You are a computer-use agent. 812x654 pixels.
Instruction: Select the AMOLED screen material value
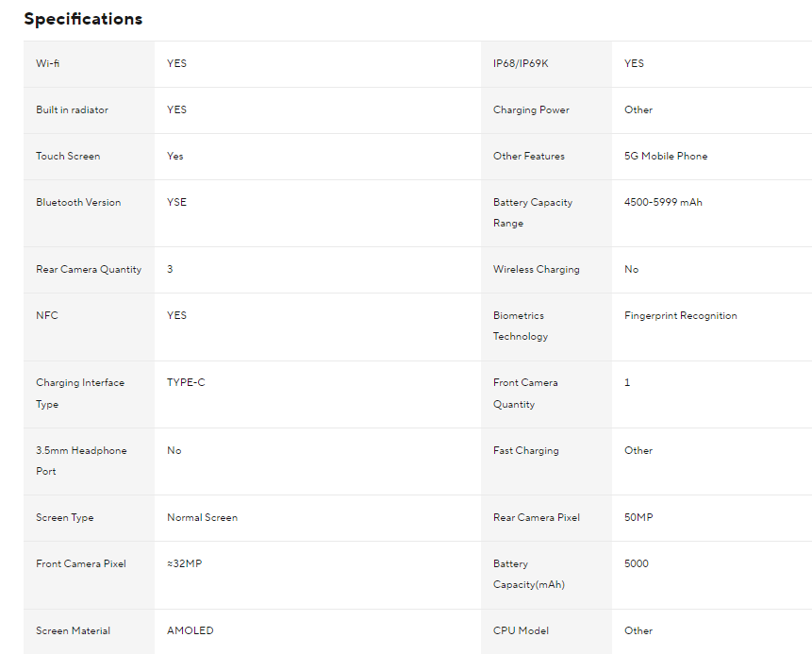tap(191, 630)
